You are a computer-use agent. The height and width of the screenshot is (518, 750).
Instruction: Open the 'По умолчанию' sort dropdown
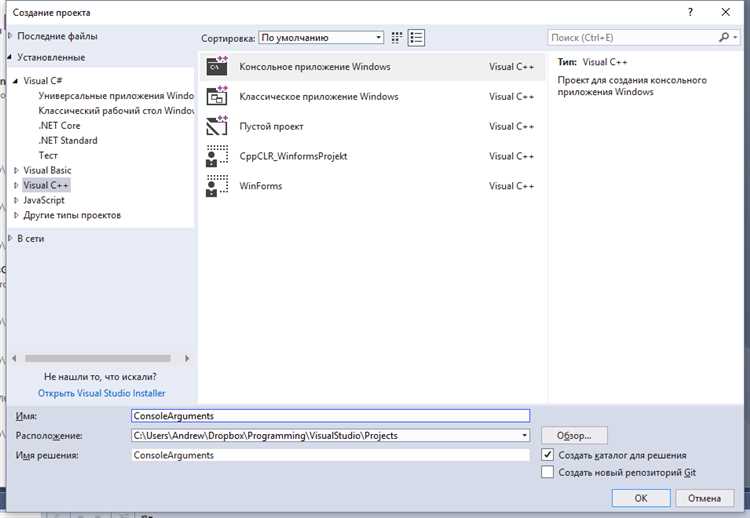tap(321, 37)
